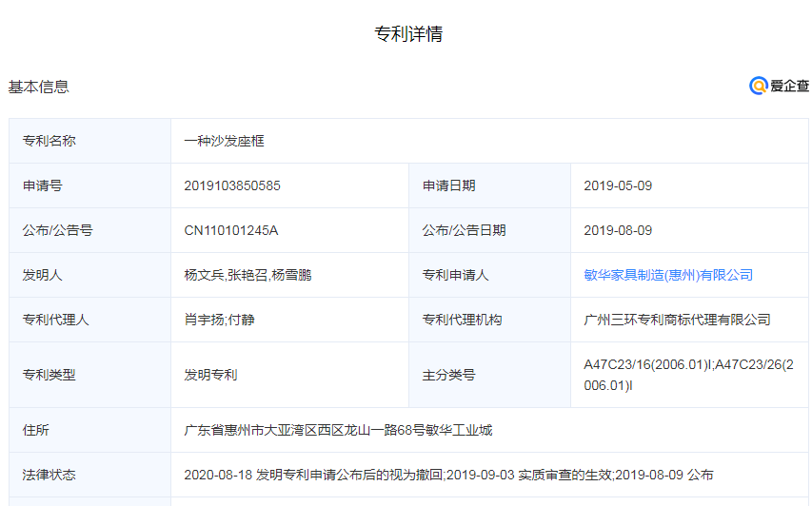Click the 专利详情 page title
The height and width of the screenshot is (506, 812).
click(407, 34)
